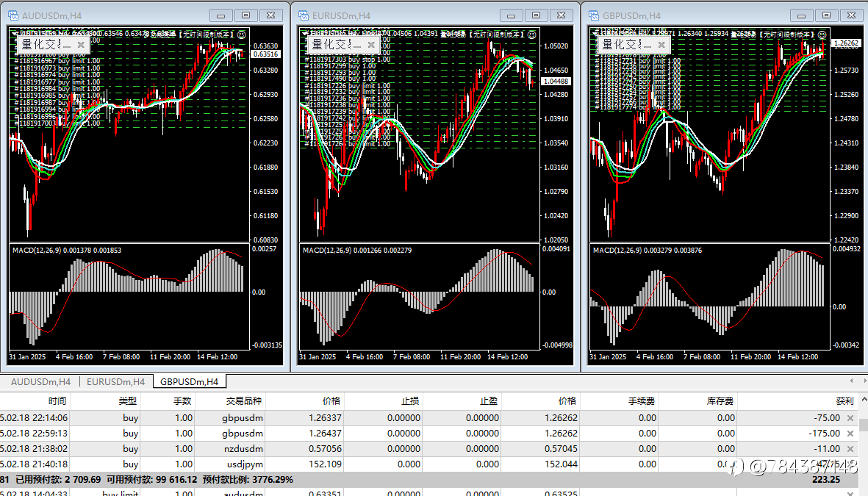
Task: Click the trade list vertical scrollbar
Action: (863, 425)
